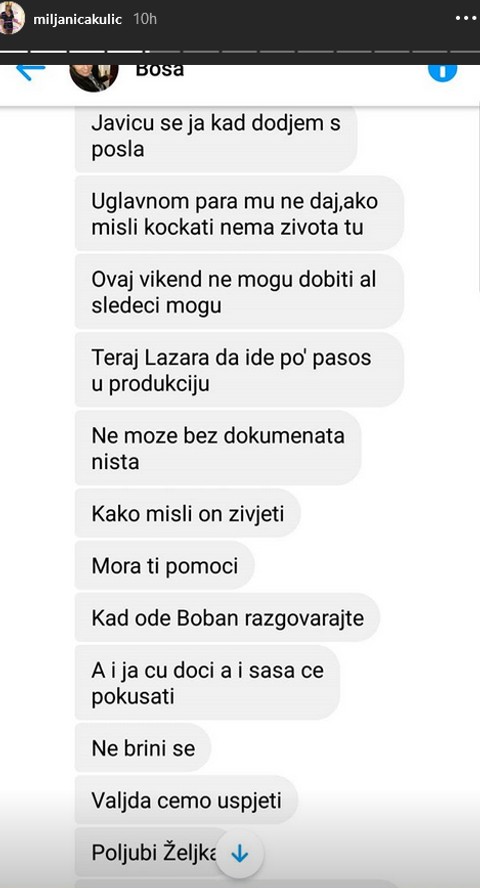Select the 'Mora ti pomoci' message
Viewport: 480px width, 888px height.
click(x=164, y=565)
